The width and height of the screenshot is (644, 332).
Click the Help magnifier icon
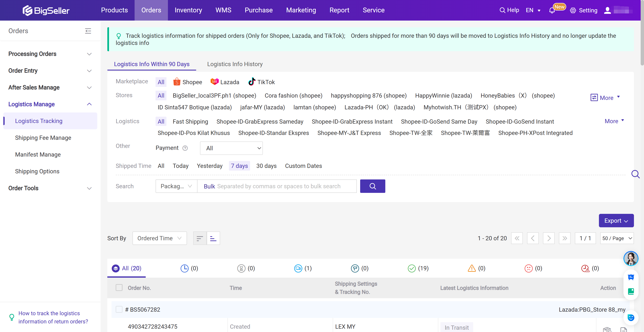(502, 10)
